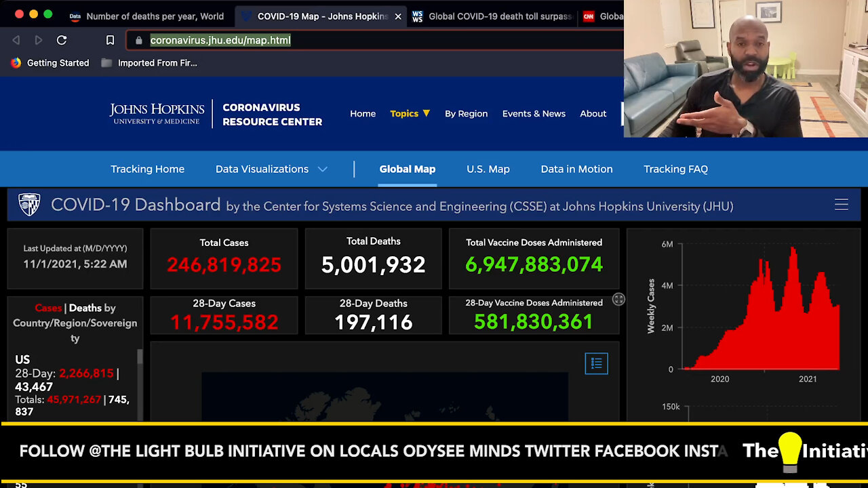Viewport: 868px width, 488px height.
Task: Close the macOS browser window with red button
Action: pos(19,14)
